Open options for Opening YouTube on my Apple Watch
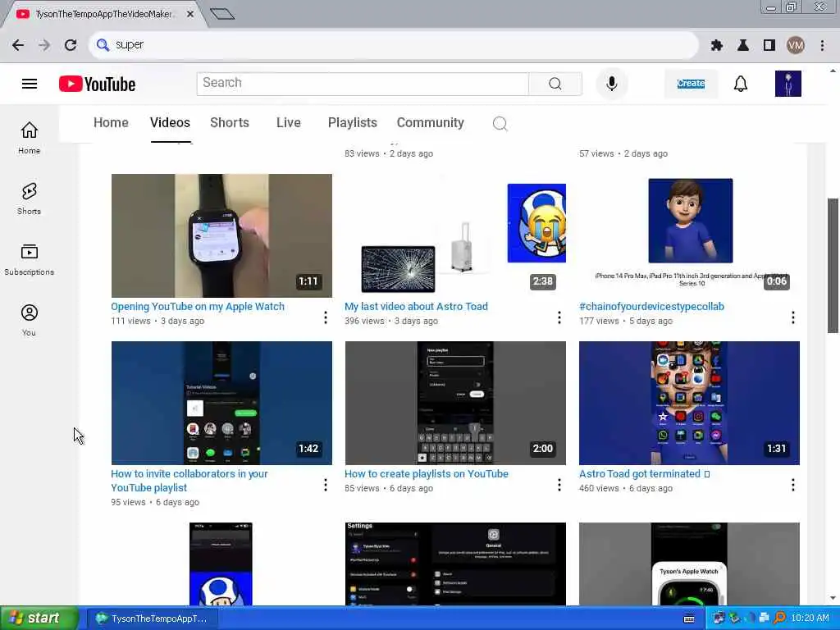 [325, 317]
